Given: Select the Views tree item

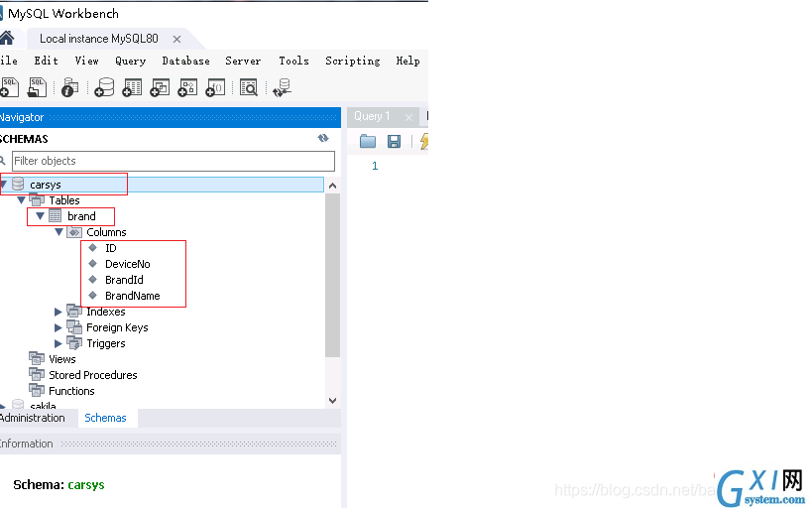Looking at the screenshot, I should click(x=62, y=359).
